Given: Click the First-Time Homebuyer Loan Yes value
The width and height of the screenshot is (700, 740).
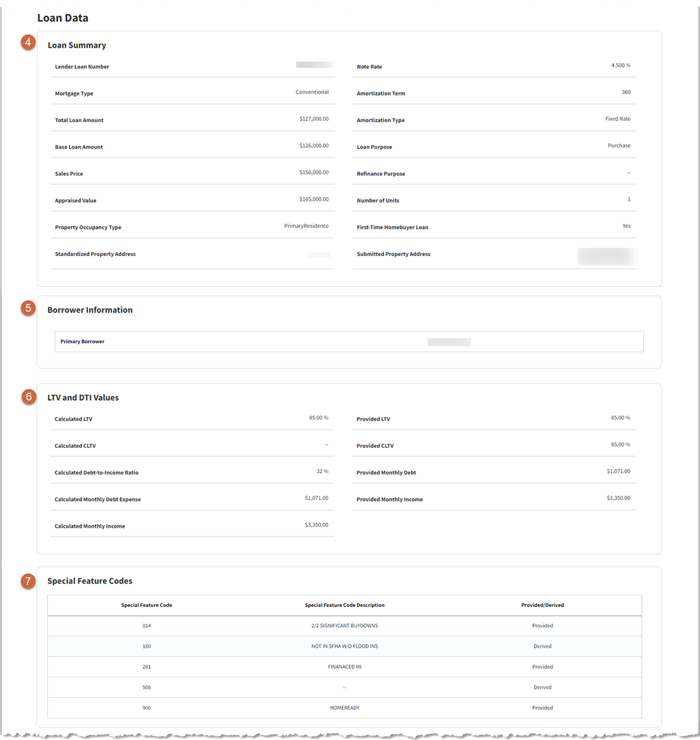Looking at the screenshot, I should click(x=626, y=225).
